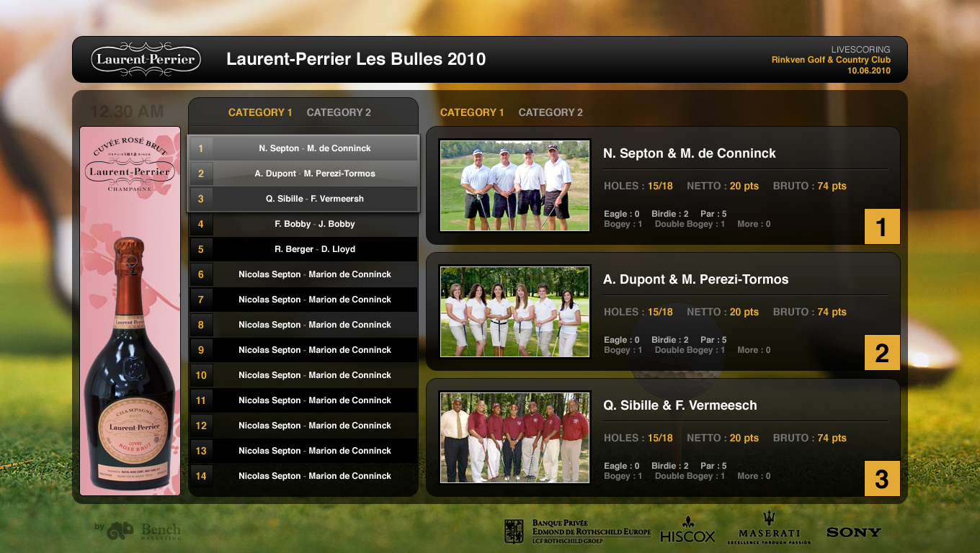Click the A. Dupont & M. Perezi-Tormos card title
980x553 pixels.
(x=696, y=279)
